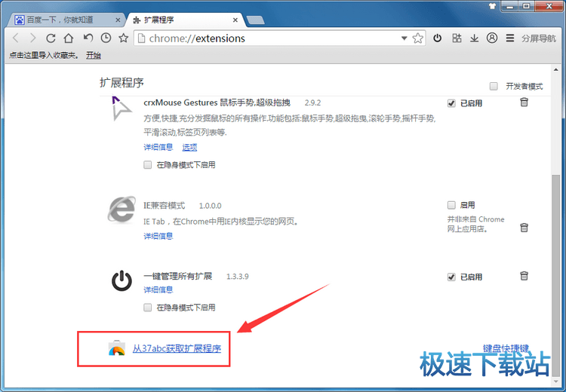Image resolution: width=566 pixels, height=392 pixels.
Task: Enable incognito mode for 一键管理所有扩展
Action: click(148, 308)
